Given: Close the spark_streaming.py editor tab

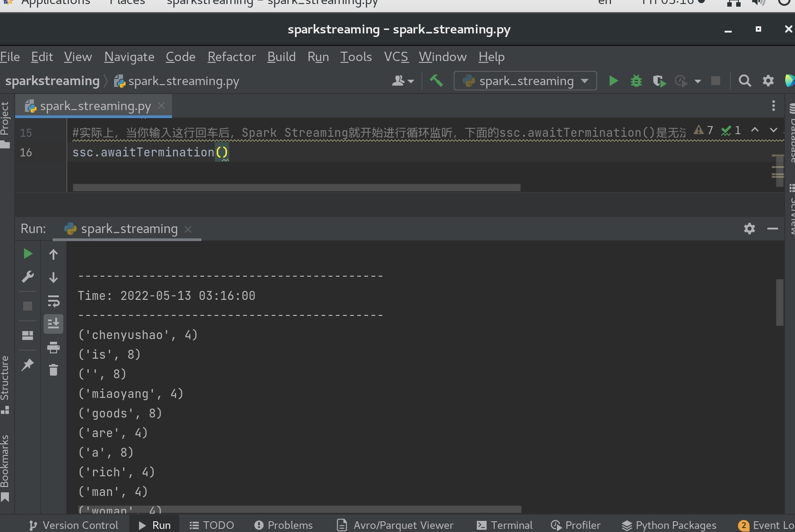Looking at the screenshot, I should (x=161, y=106).
